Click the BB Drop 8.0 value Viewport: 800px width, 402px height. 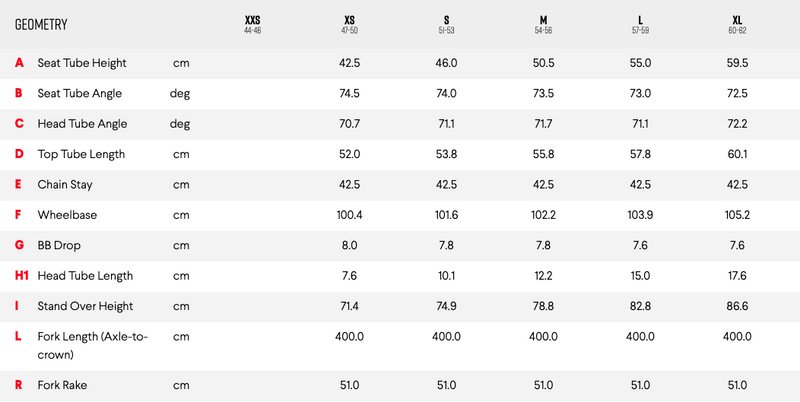pyautogui.click(x=349, y=245)
